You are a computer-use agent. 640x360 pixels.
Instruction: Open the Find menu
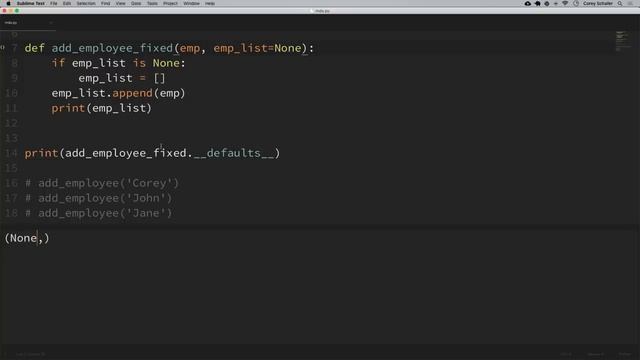click(x=105, y=3)
